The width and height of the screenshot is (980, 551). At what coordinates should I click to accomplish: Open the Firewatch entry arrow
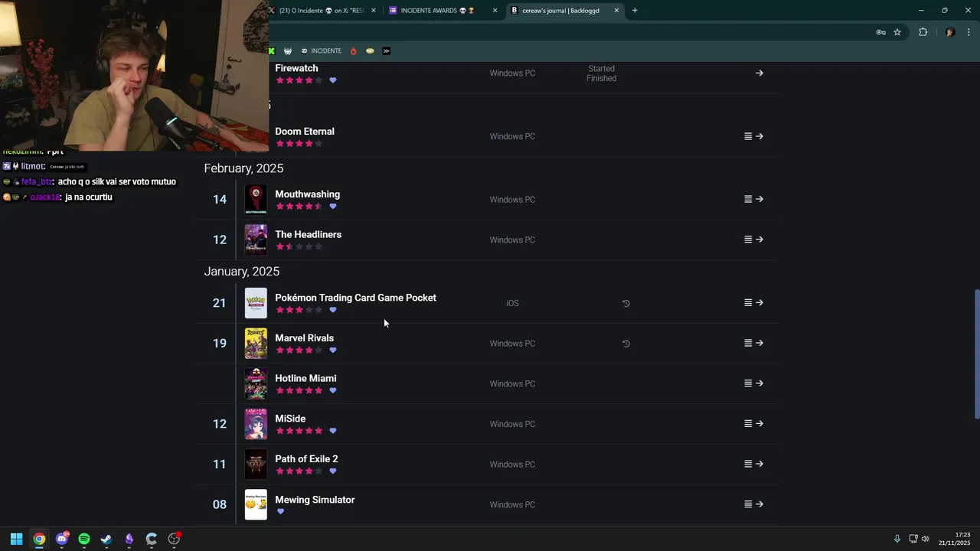pos(759,73)
